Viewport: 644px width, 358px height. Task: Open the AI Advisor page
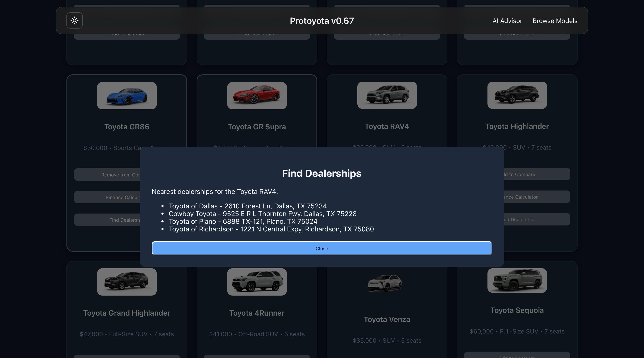[507, 21]
